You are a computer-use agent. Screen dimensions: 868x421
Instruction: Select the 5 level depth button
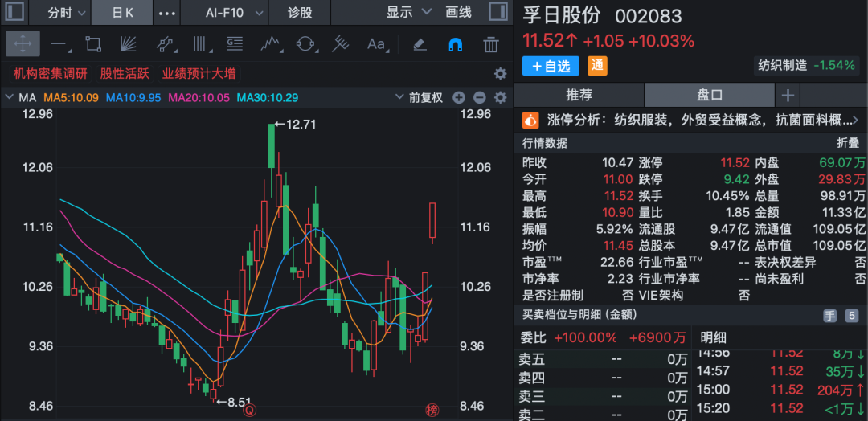(x=851, y=316)
